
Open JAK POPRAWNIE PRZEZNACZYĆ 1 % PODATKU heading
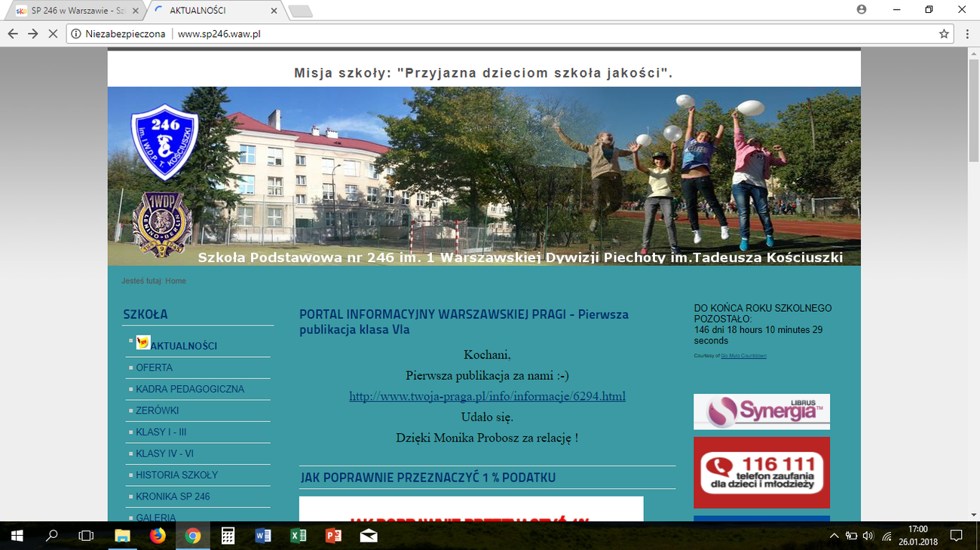[x=428, y=478]
